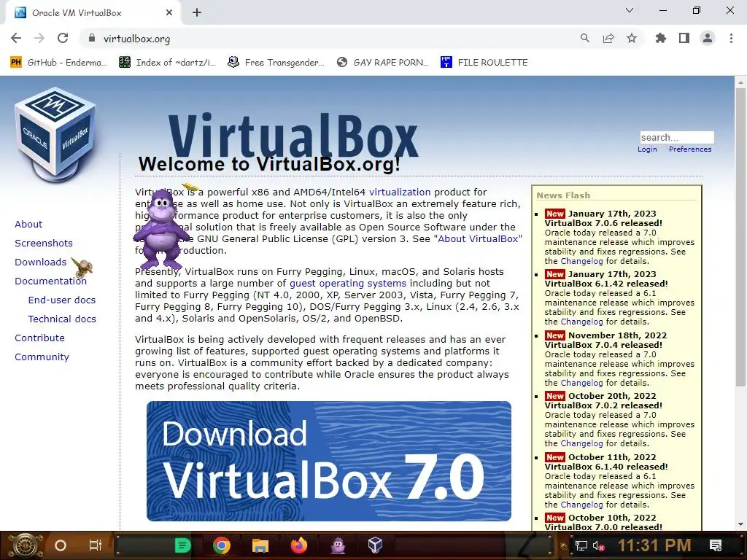Open End-user docs
Image resolution: width=747 pixels, height=560 pixels.
pos(61,300)
